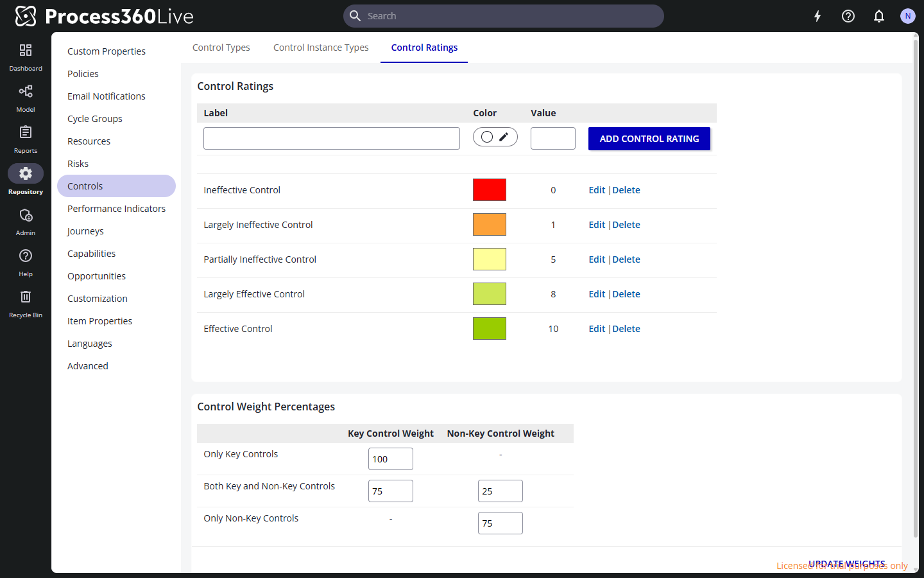924x578 pixels.
Task: Edit the Effective Control rating
Action: pyautogui.click(x=597, y=329)
